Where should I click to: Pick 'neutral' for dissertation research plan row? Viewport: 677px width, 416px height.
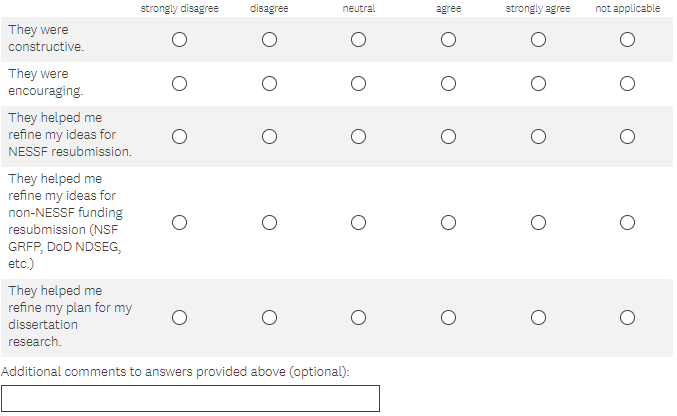[x=358, y=318]
